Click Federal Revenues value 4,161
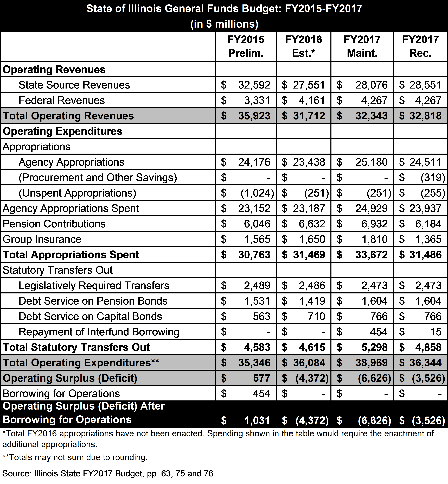Image resolution: width=448 pixels, height=484 pixels. click(312, 100)
